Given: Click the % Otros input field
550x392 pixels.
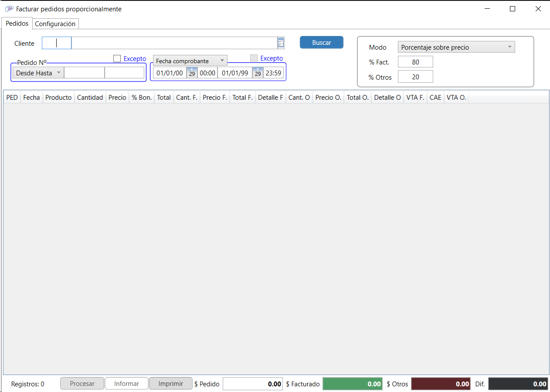Looking at the screenshot, I should 415,77.
